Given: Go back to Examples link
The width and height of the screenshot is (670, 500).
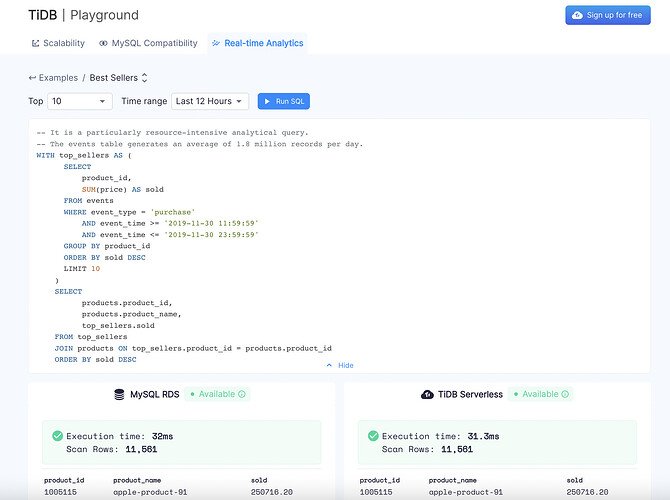Looking at the screenshot, I should 58,78.
